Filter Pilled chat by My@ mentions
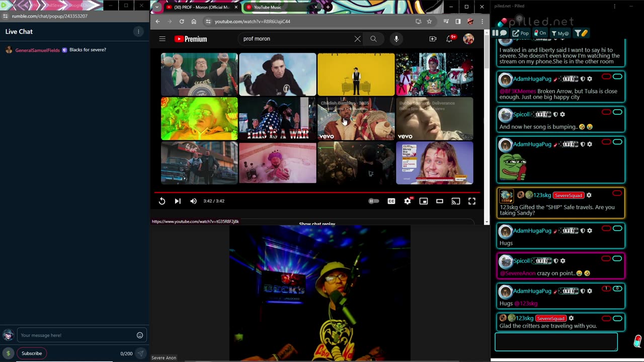 pyautogui.click(x=560, y=33)
